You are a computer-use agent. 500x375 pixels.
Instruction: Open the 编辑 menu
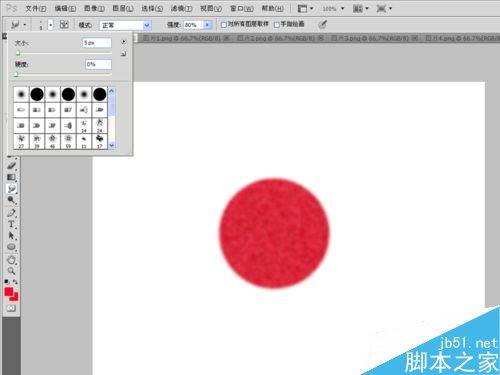click(65, 8)
